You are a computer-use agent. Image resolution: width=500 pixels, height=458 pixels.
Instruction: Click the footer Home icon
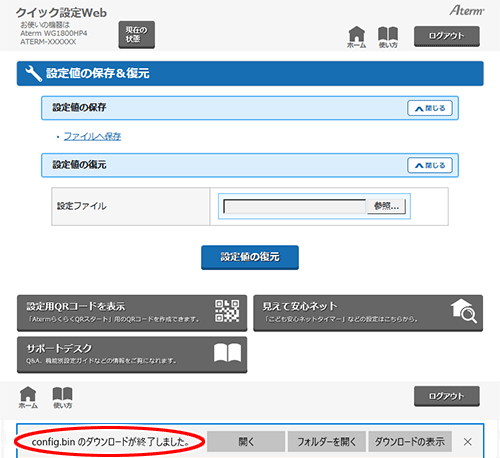tap(28, 397)
